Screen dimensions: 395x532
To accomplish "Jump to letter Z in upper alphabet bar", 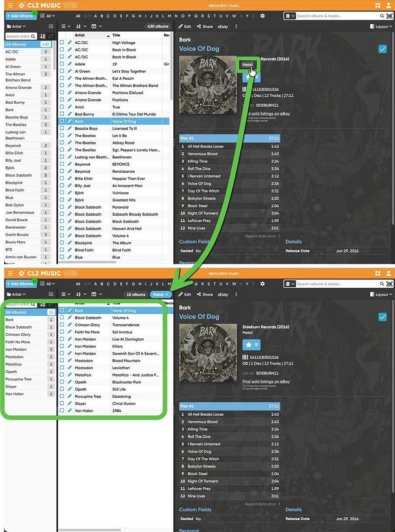I will coord(254,16).
